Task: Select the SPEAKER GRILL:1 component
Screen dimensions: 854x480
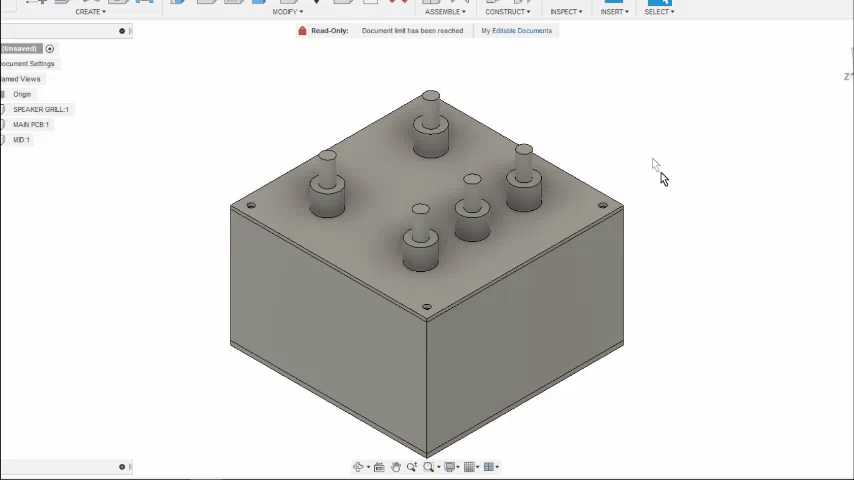Action: coord(41,110)
